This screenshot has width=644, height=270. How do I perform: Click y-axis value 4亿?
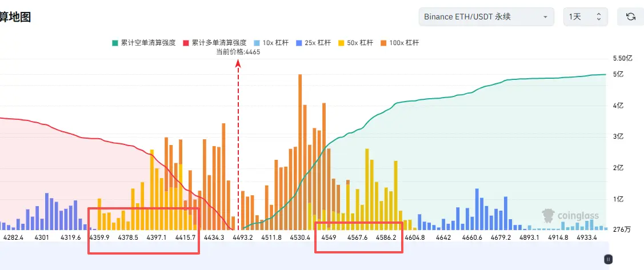618,106
